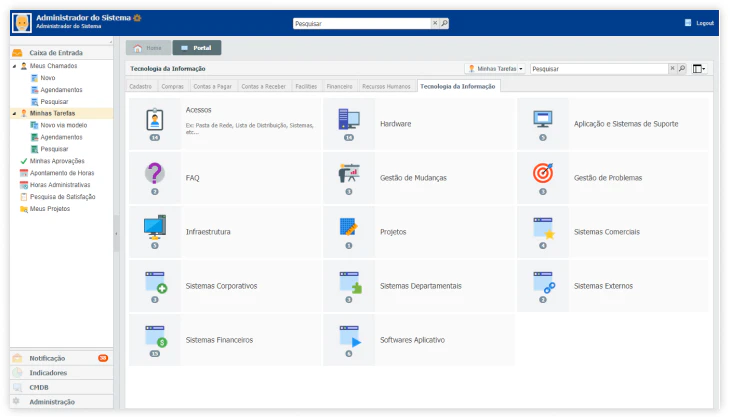The image size is (730, 419).
Task: Select the Recursos Humanos tab
Action: [386, 87]
